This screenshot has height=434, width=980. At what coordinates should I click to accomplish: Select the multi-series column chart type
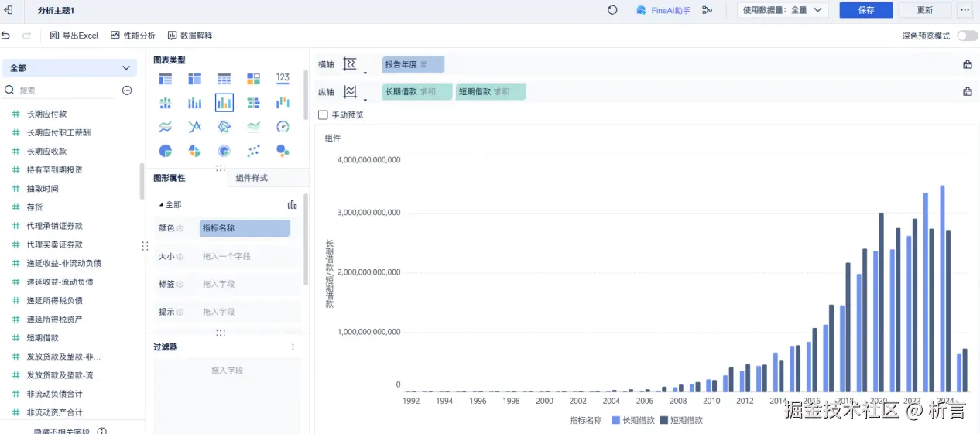point(224,103)
